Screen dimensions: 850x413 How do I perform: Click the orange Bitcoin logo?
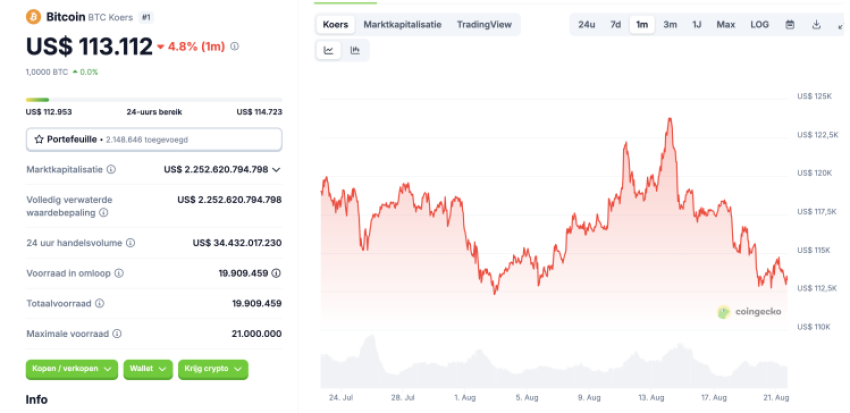[x=32, y=17]
